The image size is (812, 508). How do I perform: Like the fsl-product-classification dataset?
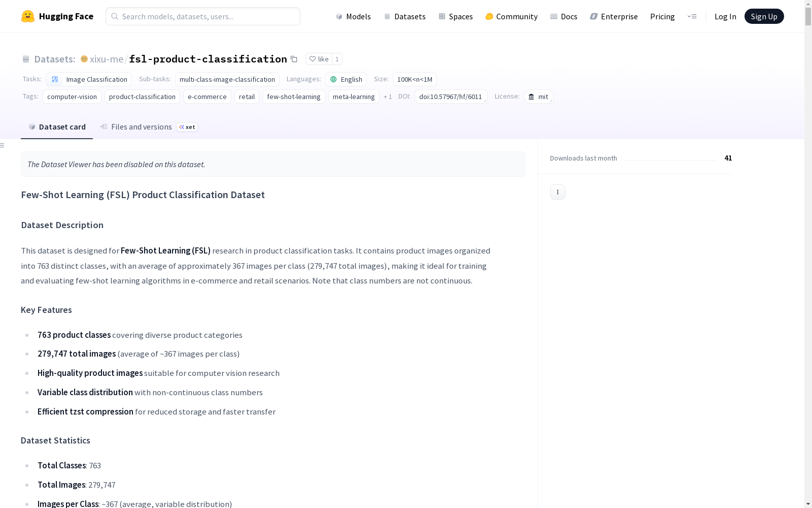tap(319, 59)
